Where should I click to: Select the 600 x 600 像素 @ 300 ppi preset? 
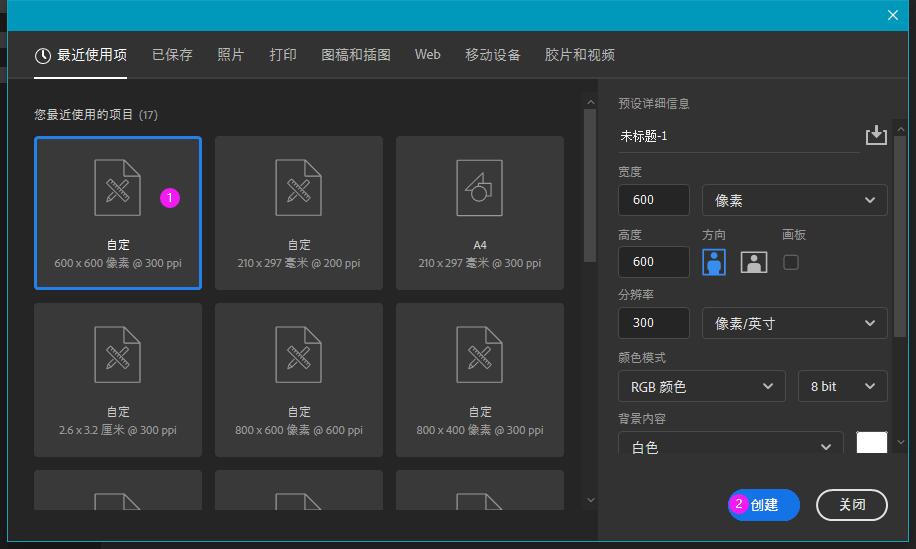tap(118, 213)
